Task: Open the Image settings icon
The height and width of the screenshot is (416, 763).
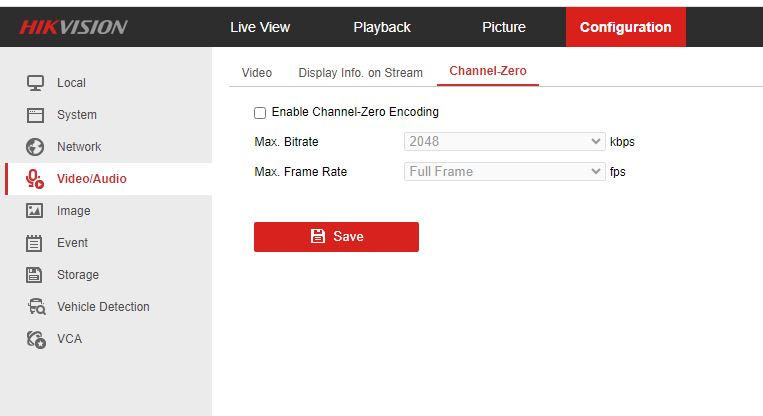Action: (35, 211)
